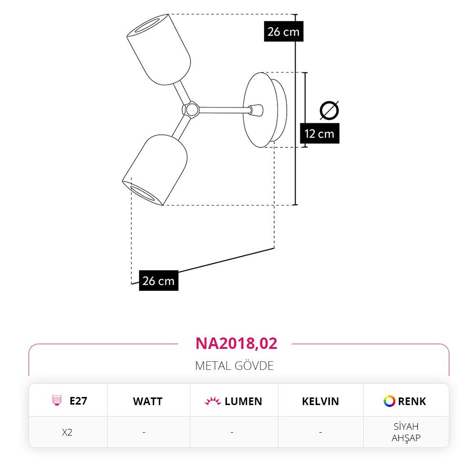476x476 pixels.
Task: Click the NA2018,02 product code title
Action: [x=236, y=343]
